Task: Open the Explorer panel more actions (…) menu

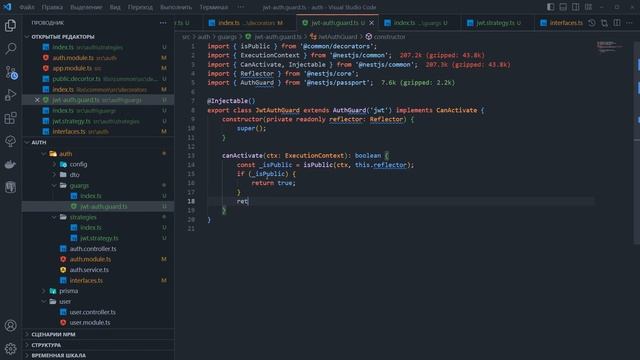Action: pyautogui.click(x=163, y=23)
